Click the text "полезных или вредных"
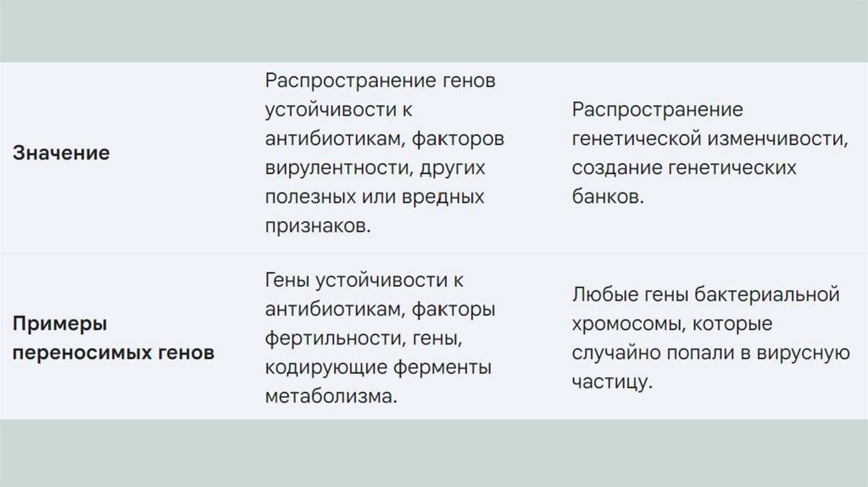 [374, 196]
